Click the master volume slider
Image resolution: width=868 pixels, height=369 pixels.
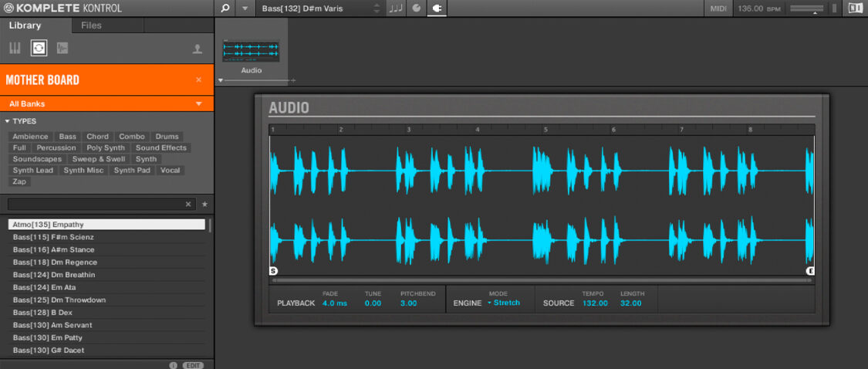(x=806, y=8)
